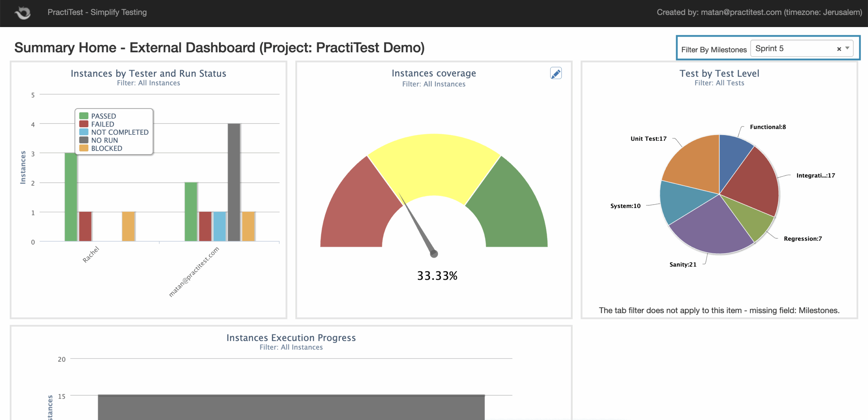Open the milestones dropdown arrow

pos(847,48)
